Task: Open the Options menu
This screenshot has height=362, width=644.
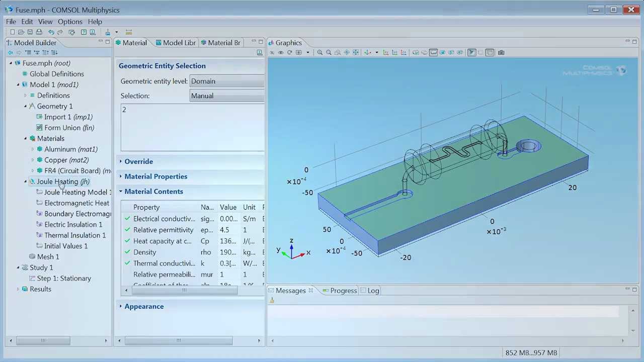Action: pyautogui.click(x=70, y=22)
